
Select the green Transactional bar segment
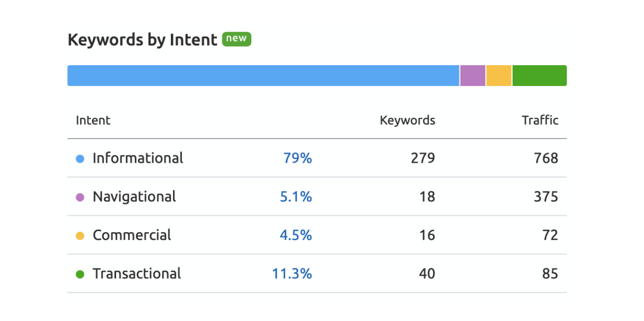539,76
